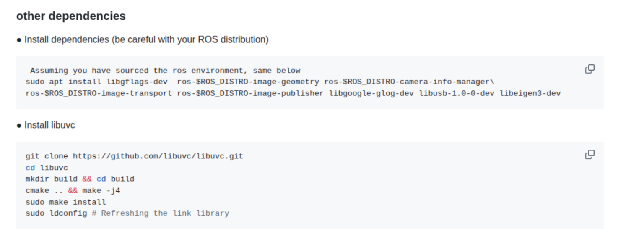Click the "Refreshing the link library" comment
This screenshot has height=242, width=644.
(165, 213)
